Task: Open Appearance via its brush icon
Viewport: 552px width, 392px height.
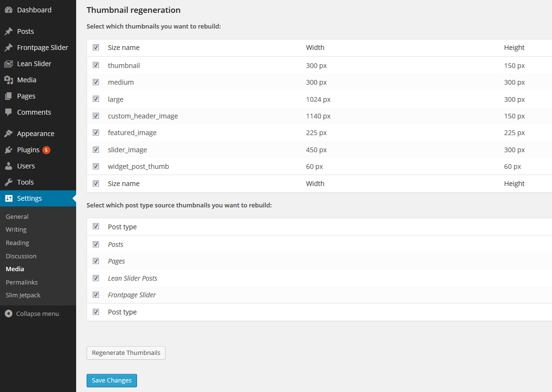Action: coord(9,133)
